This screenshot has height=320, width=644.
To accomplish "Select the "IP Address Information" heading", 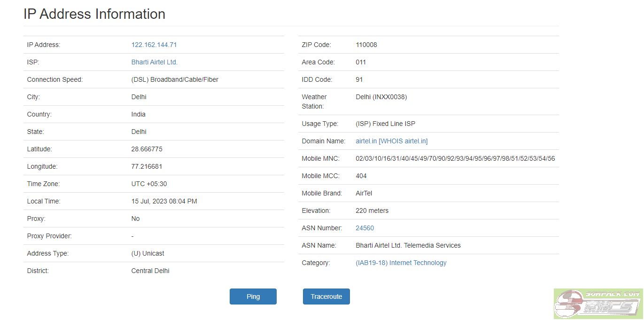I will (94, 14).
